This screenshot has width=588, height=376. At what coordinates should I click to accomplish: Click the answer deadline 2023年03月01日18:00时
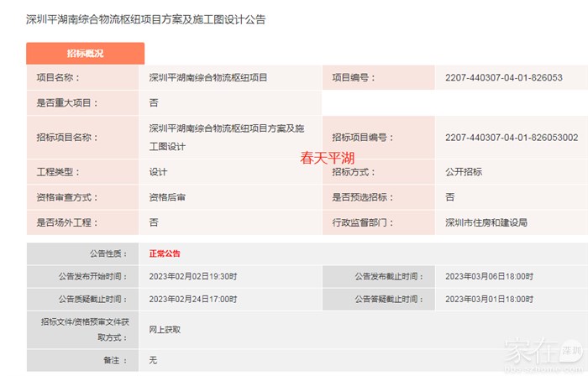tap(489, 299)
